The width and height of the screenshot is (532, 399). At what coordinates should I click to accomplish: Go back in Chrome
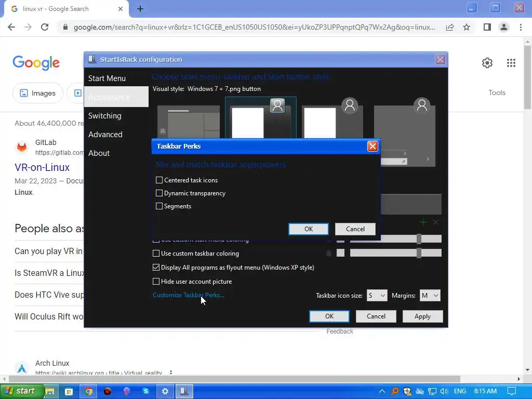[11, 27]
